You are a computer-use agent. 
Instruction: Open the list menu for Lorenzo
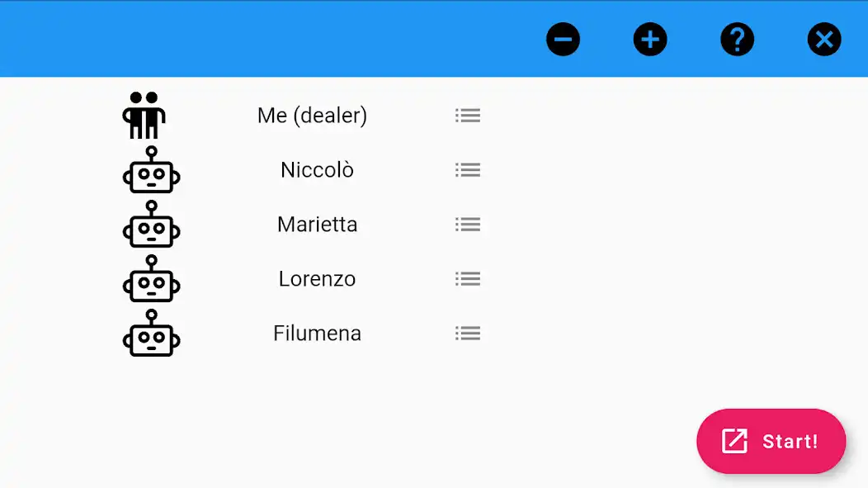(468, 279)
